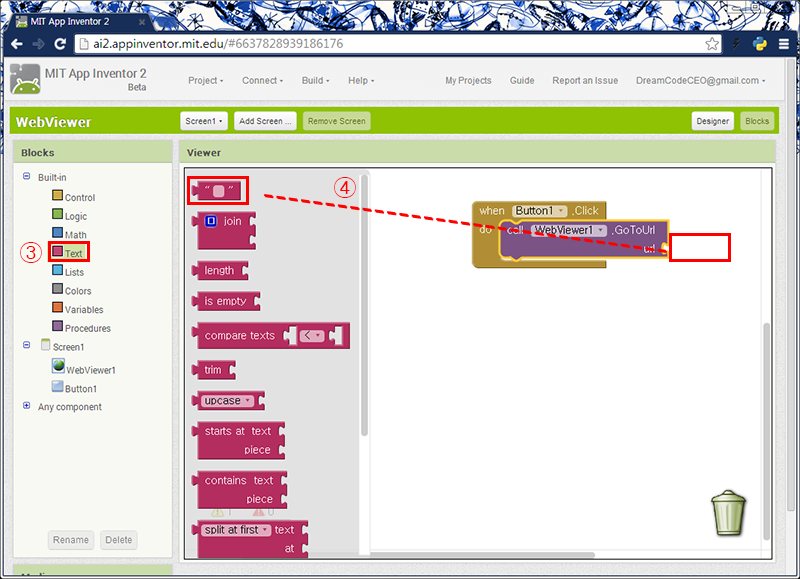Select the Control blocks color icon
Screen dimensions: 800x579
[57, 195]
